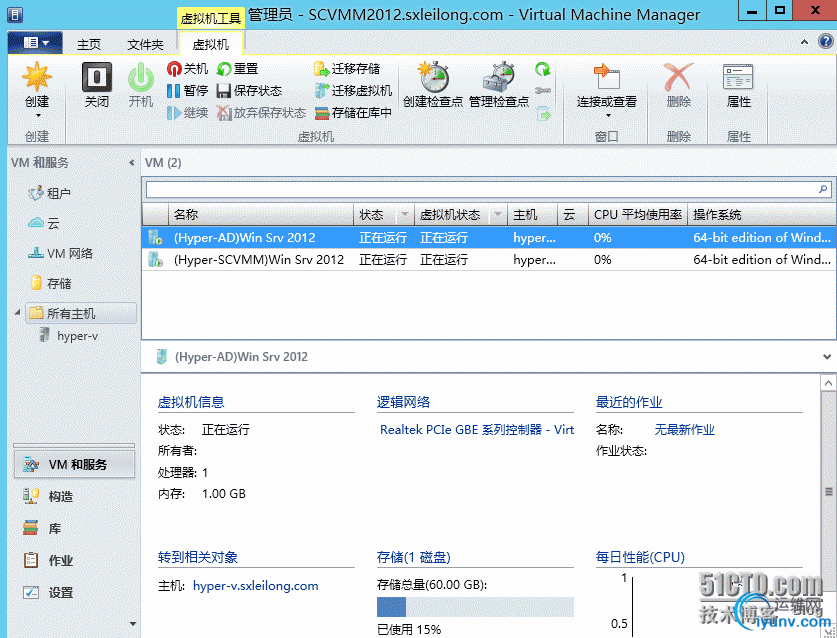Viewport: 837px width, 638px height.
Task: Open the 虚拟机状态 column filter dropdown
Action: click(x=498, y=215)
